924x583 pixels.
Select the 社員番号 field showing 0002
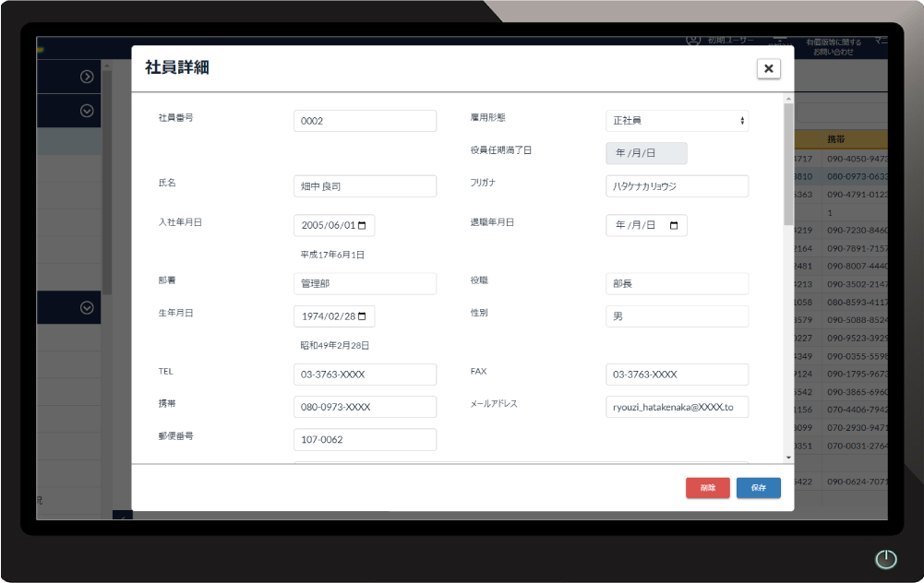click(364, 120)
